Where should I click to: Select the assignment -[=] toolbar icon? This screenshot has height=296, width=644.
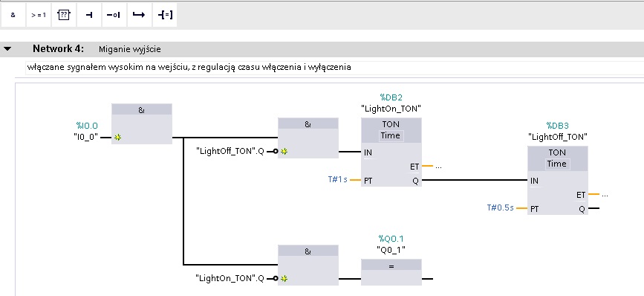click(165, 15)
